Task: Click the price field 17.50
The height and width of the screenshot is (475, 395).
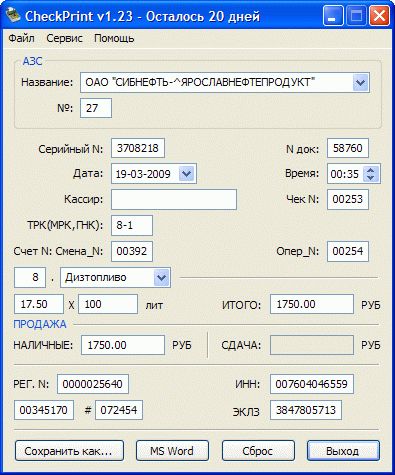Action: click(39, 304)
